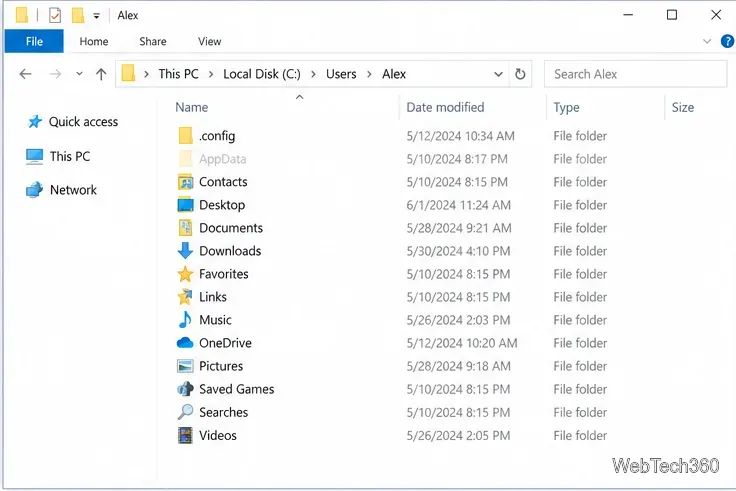The image size is (736, 491).
Task: Click Users in the address bar
Action: click(x=341, y=74)
